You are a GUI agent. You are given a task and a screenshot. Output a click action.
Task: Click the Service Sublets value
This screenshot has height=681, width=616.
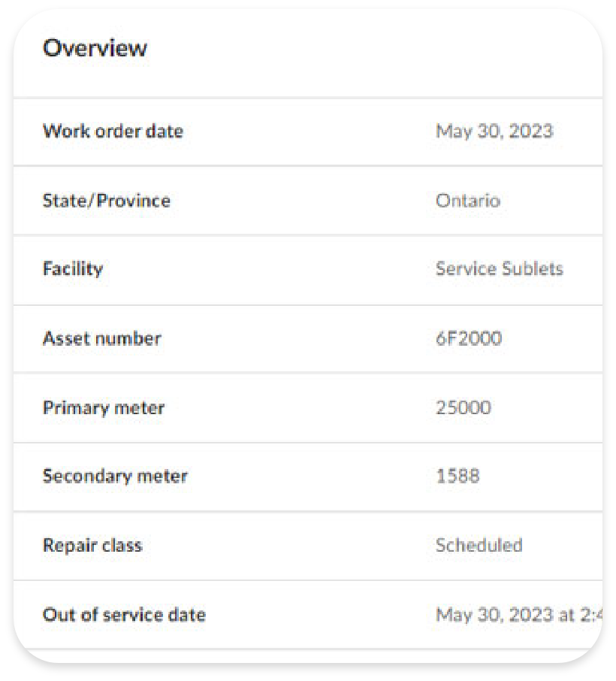coord(500,269)
